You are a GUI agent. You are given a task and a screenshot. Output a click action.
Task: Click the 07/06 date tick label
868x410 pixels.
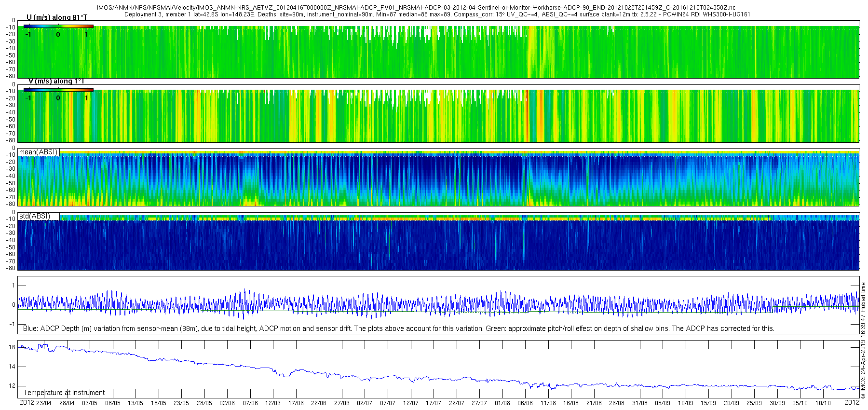pyautogui.click(x=250, y=403)
